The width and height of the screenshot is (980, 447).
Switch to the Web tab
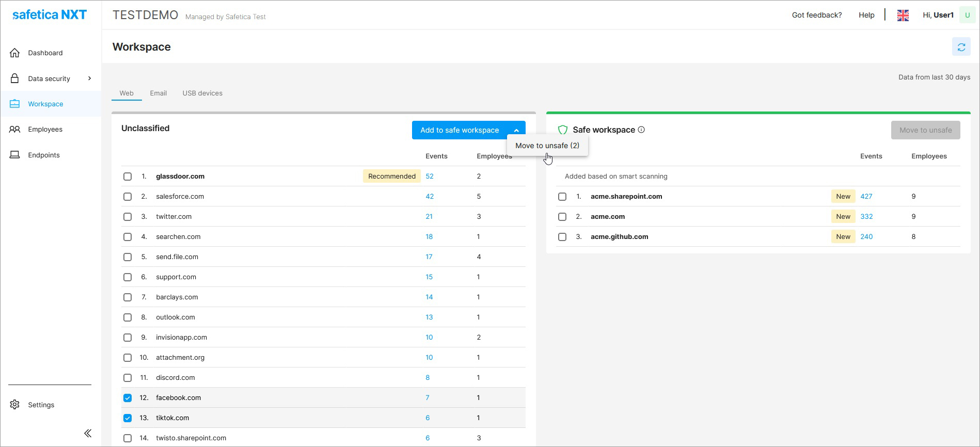pyautogui.click(x=127, y=93)
